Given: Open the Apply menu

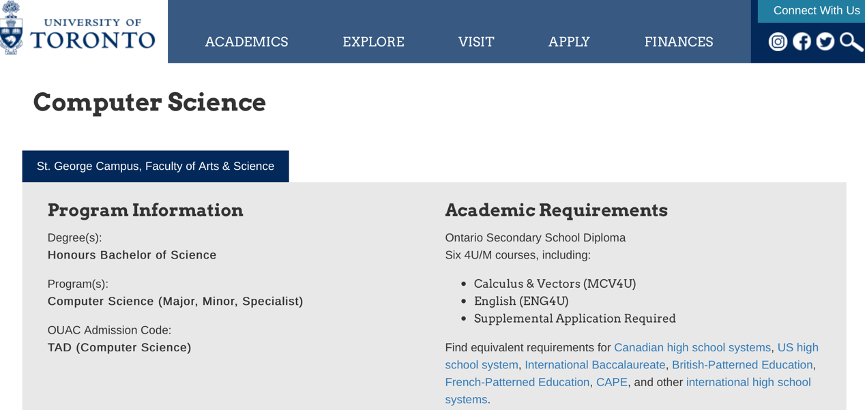Looking at the screenshot, I should click(569, 42).
